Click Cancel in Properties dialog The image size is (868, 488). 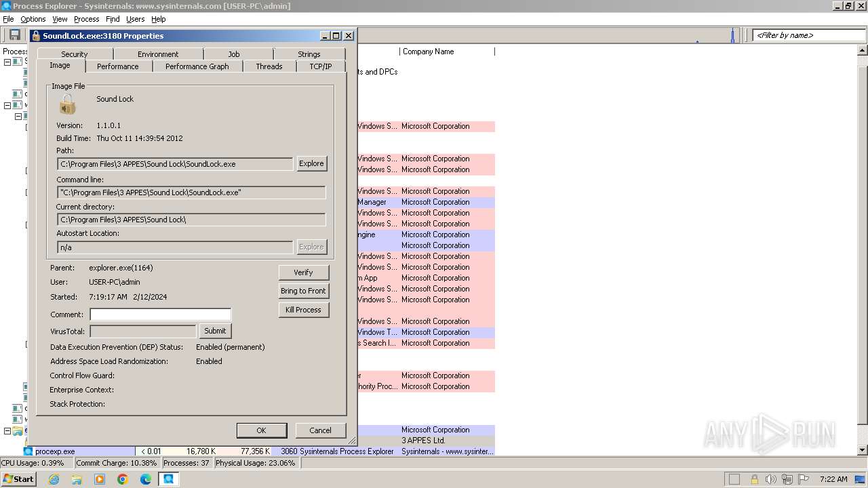coord(320,430)
